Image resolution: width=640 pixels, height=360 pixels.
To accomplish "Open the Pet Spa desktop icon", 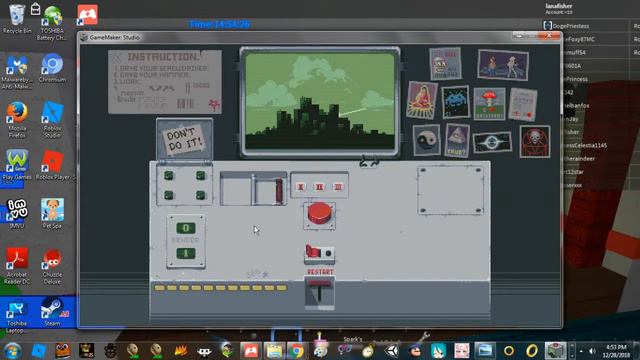I will (x=52, y=213).
